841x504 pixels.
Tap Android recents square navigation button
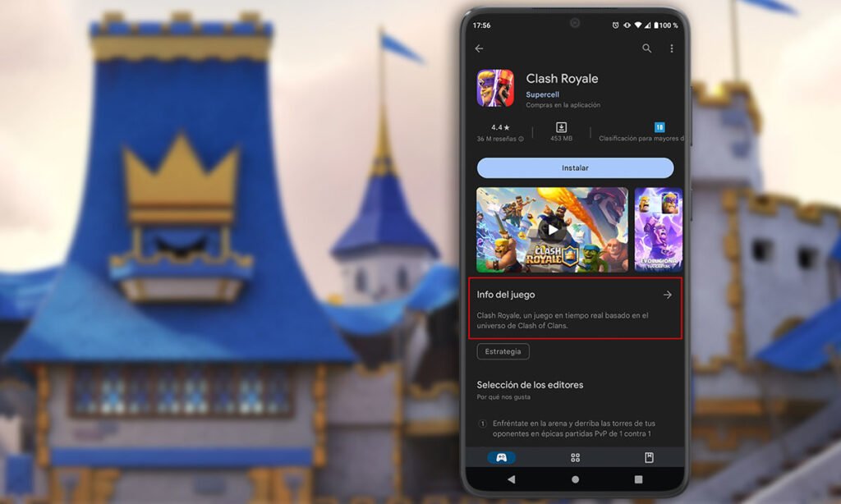[638, 479]
